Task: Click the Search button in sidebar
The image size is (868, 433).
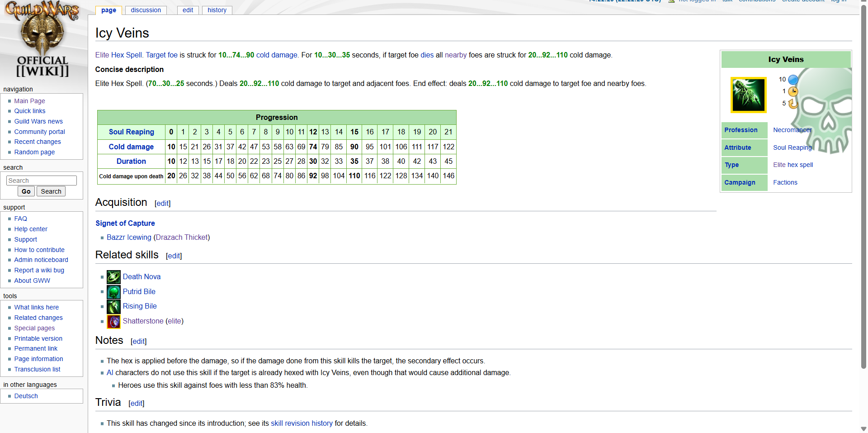Action: (x=51, y=191)
